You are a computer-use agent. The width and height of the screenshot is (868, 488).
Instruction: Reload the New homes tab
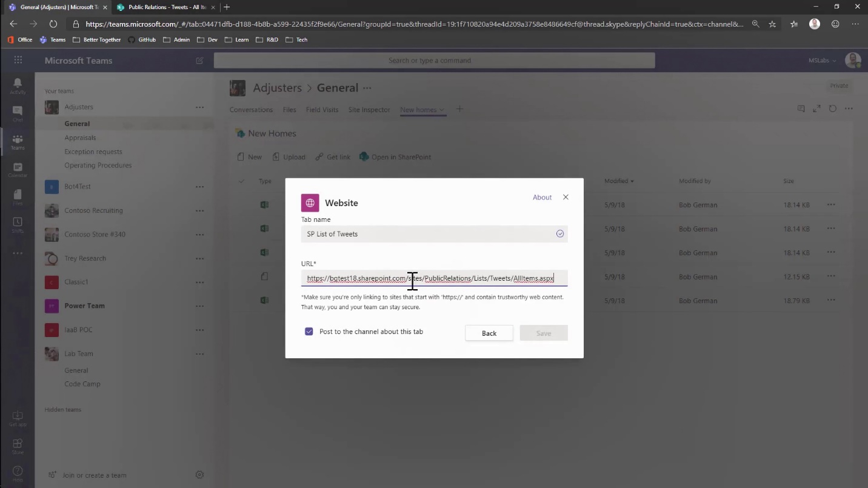pos(832,109)
